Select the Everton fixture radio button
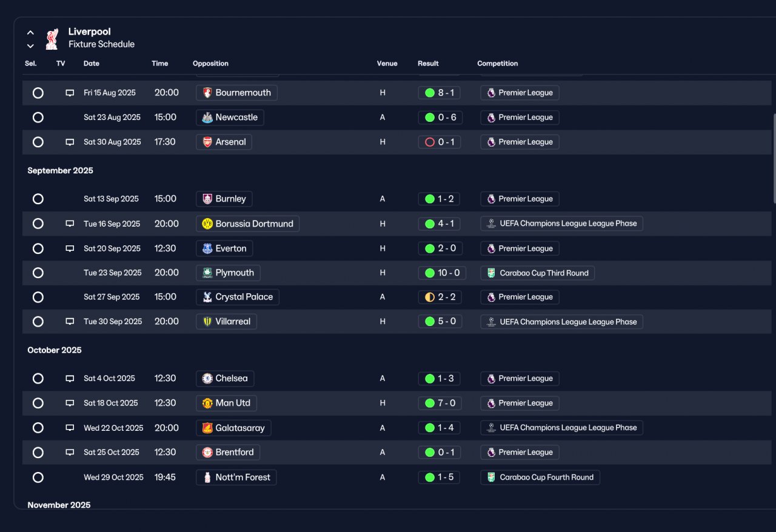This screenshot has height=532, width=776. (x=38, y=248)
